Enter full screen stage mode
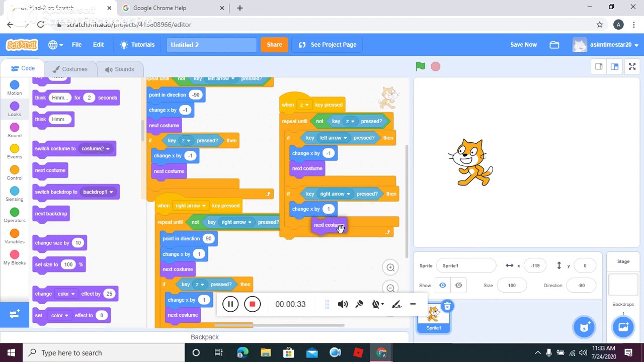Viewport: 644px width, 362px height. 632,66
